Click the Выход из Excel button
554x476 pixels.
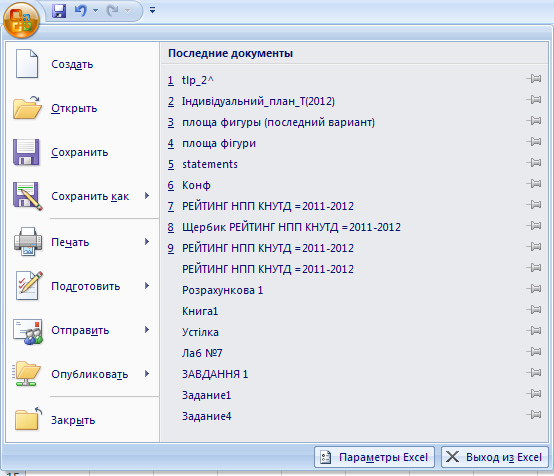coord(495,457)
